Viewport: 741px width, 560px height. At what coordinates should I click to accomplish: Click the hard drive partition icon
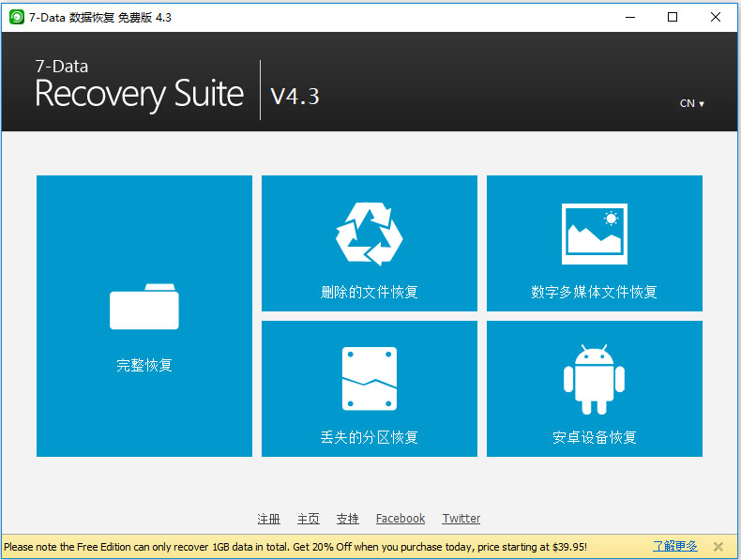[x=369, y=379]
